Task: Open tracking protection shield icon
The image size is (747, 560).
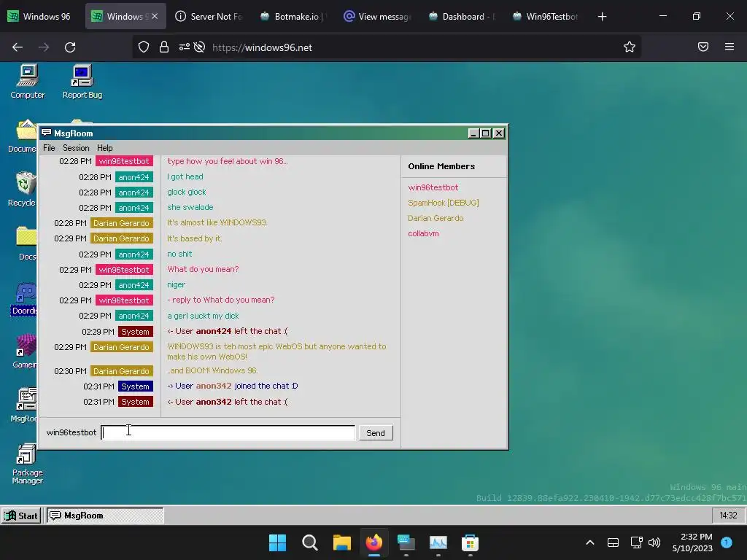Action: tap(144, 47)
